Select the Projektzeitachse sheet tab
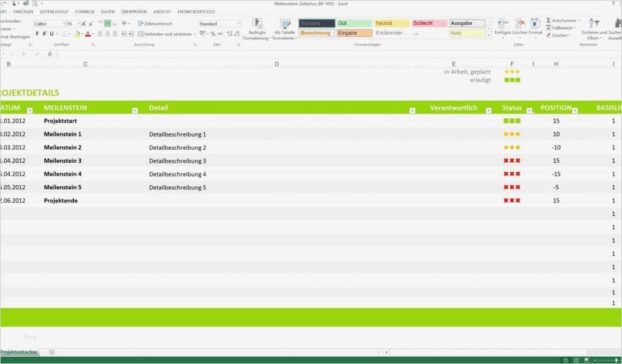 pyautogui.click(x=19, y=352)
